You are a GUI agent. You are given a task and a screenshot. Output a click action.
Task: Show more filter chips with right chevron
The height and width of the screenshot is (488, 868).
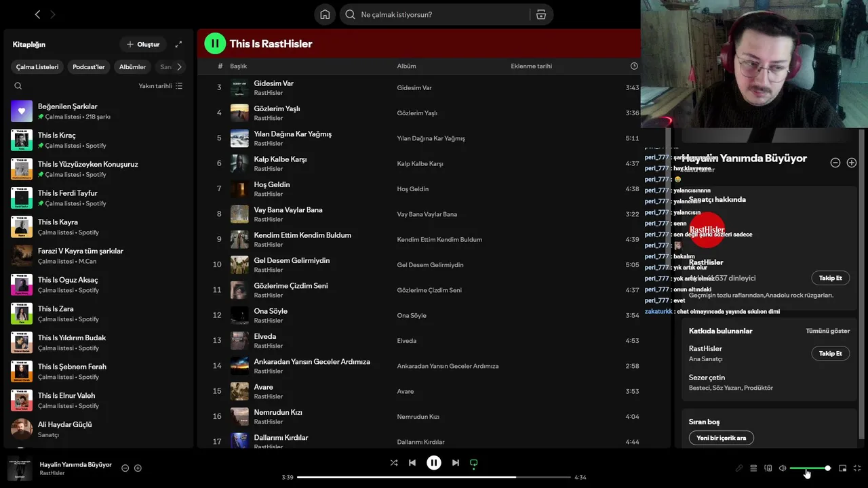point(179,67)
